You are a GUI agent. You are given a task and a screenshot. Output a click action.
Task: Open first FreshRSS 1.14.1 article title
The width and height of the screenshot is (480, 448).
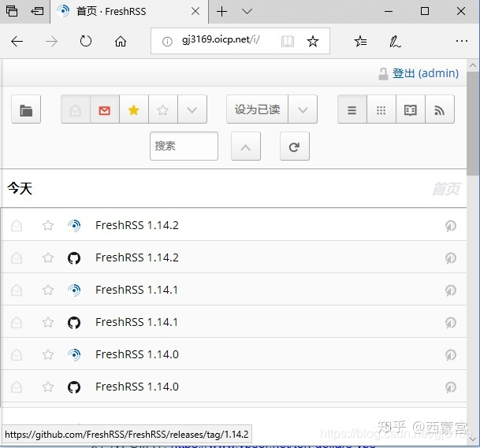click(136, 290)
